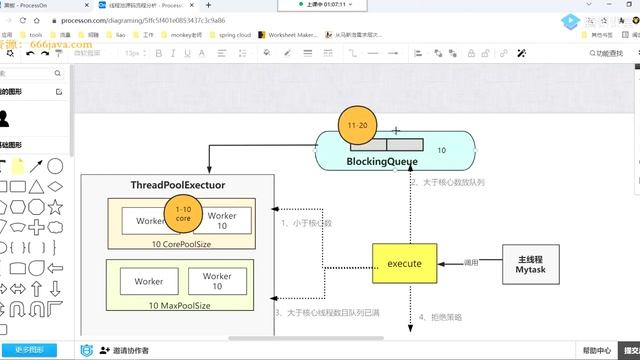
Task: Redo the last undone action
Action: 45,53
